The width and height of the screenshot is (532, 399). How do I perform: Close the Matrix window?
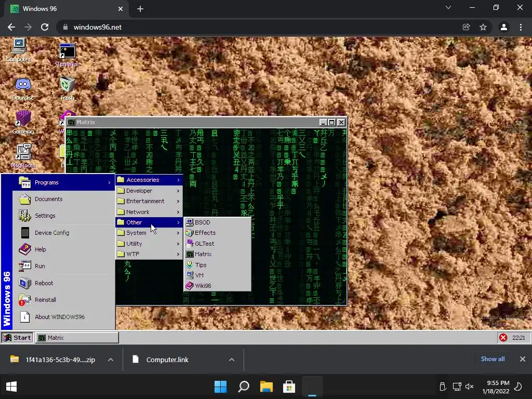[x=341, y=123]
